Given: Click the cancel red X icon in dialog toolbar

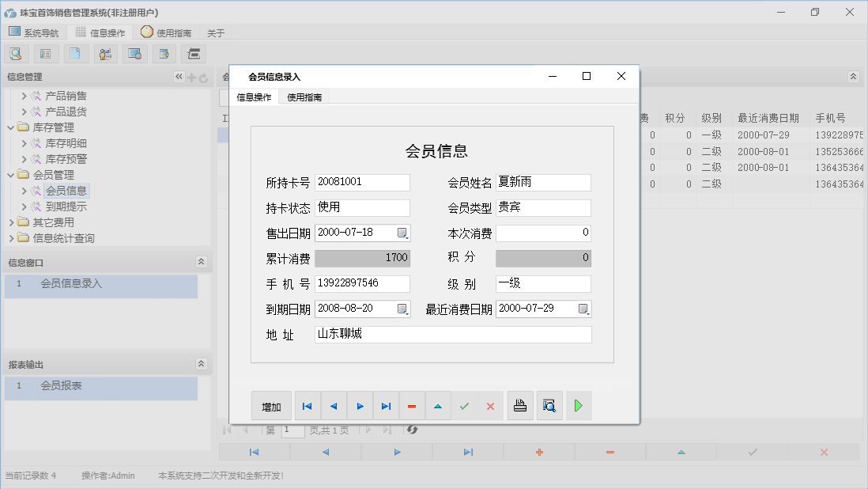Looking at the screenshot, I should click(490, 405).
